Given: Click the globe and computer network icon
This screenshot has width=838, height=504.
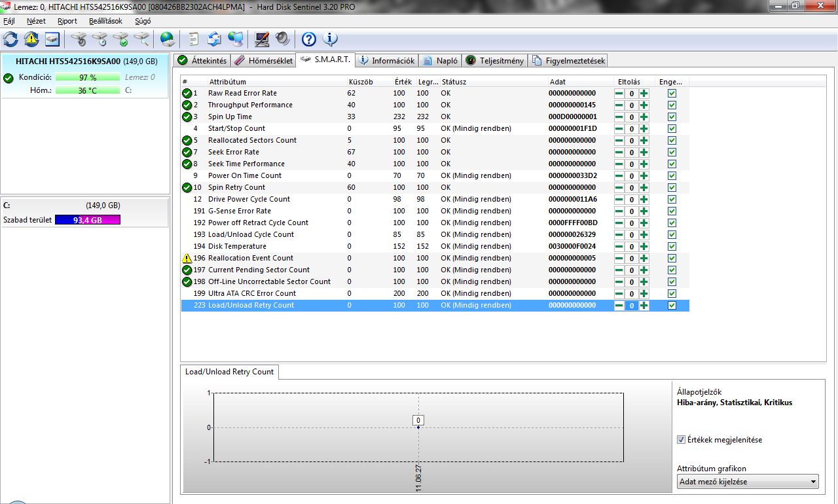Looking at the screenshot, I should [x=235, y=39].
